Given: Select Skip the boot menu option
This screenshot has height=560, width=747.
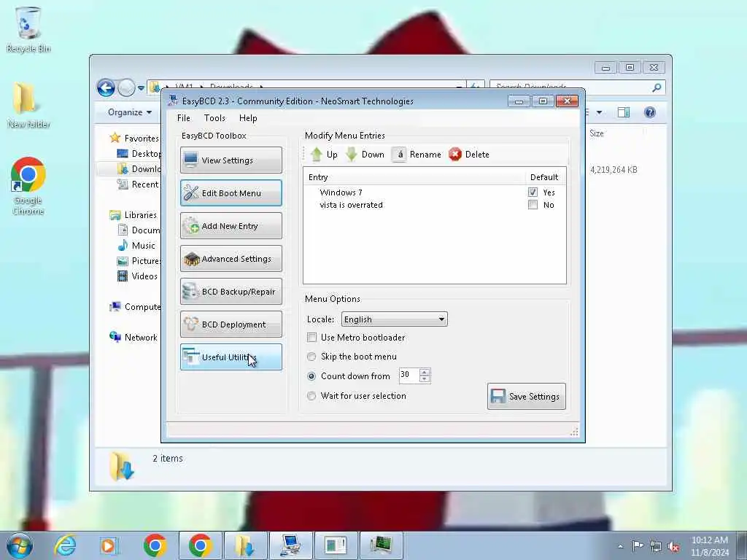Looking at the screenshot, I should 311,357.
